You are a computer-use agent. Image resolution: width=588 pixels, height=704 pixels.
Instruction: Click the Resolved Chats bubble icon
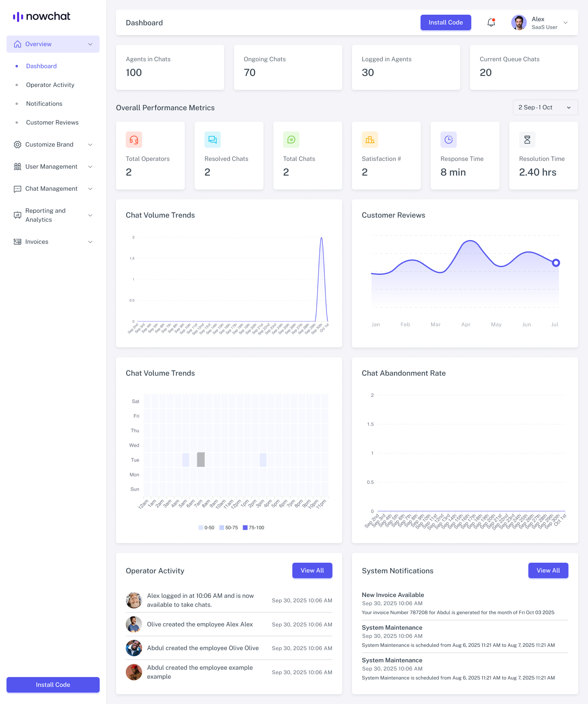pos(212,140)
